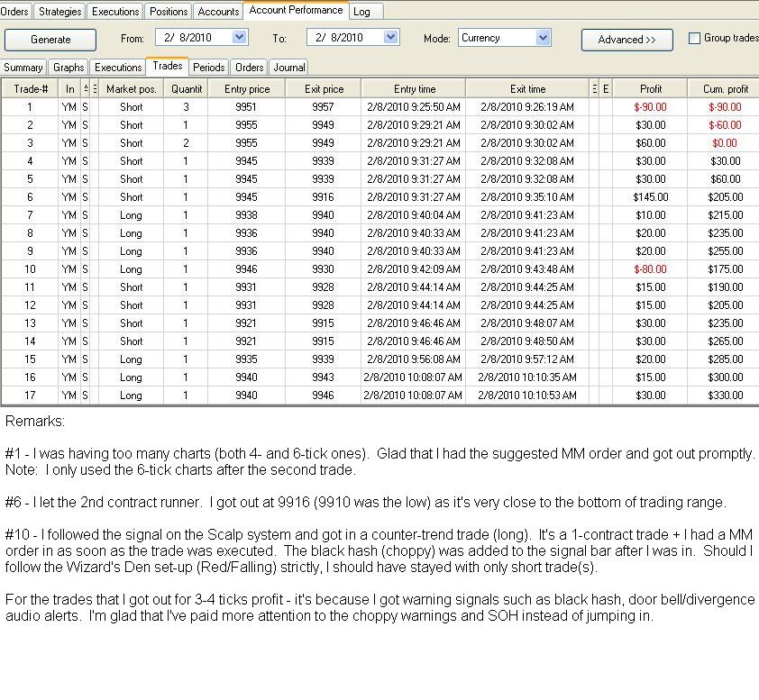Viewport: 759px width, 700px height.
Task: Switch to the Summary sub-tab
Action: 23,68
